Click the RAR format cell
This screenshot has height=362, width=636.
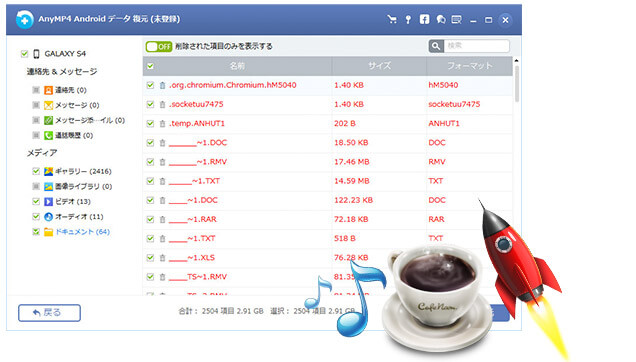tap(436, 220)
